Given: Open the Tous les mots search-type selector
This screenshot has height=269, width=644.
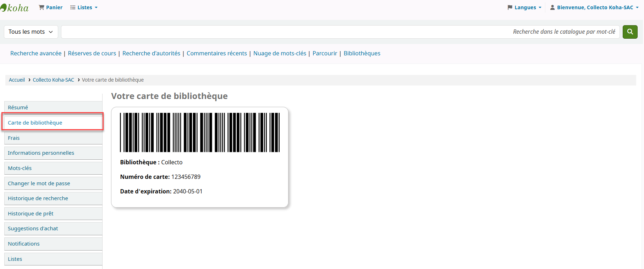Looking at the screenshot, I should coord(31,32).
